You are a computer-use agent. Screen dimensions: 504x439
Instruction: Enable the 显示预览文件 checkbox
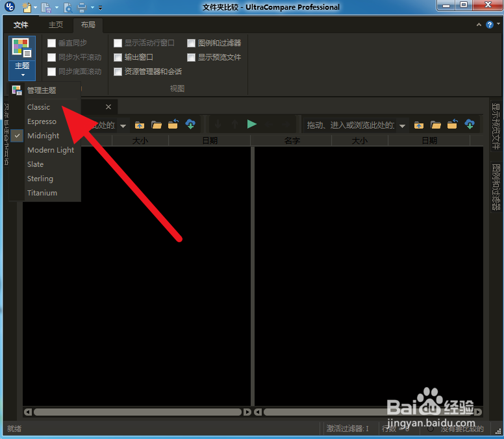tap(191, 57)
